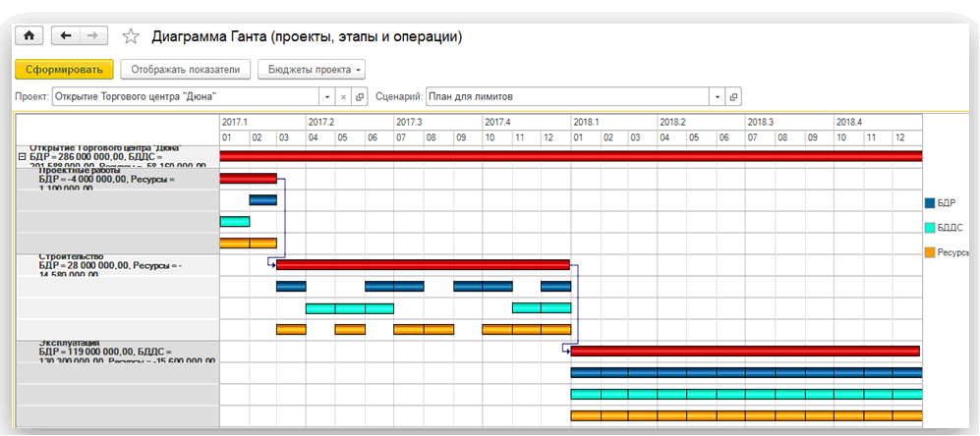Click the БДДС cyan legend swatch

click(930, 228)
